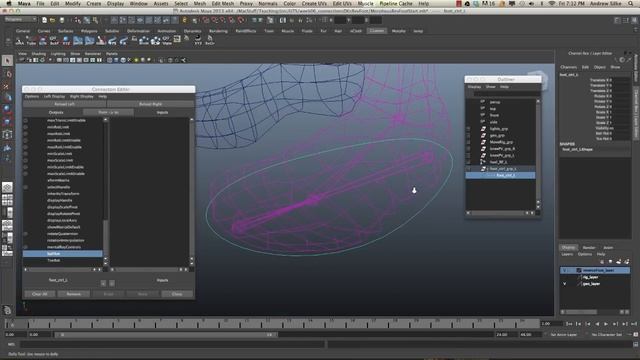
Task: Select by hierarchy mode icon
Action: coord(78,20)
